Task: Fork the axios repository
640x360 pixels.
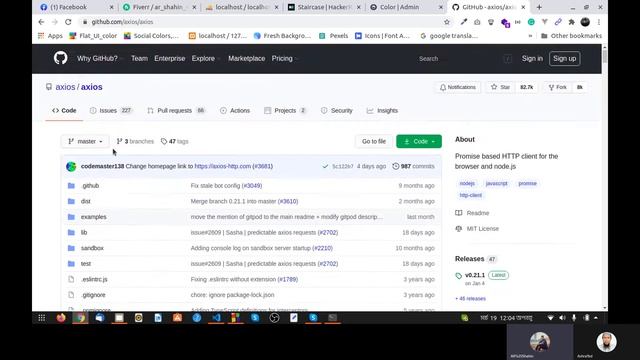Action: pos(558,87)
